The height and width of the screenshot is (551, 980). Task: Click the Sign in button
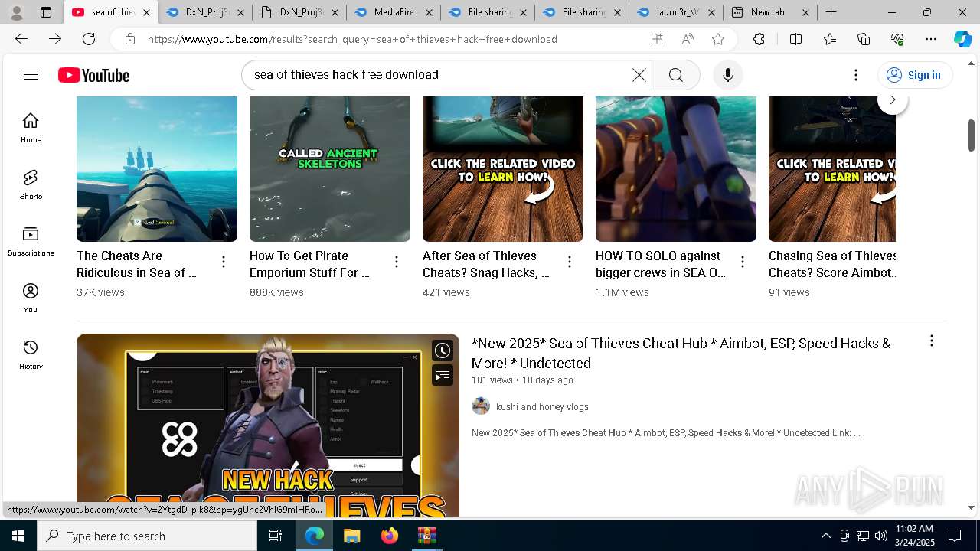(x=914, y=74)
